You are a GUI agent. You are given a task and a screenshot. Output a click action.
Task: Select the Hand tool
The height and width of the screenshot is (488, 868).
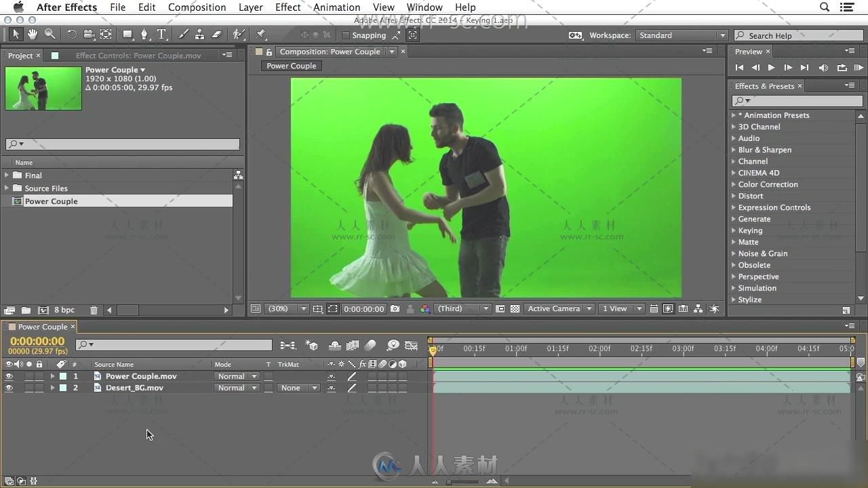pos(33,35)
